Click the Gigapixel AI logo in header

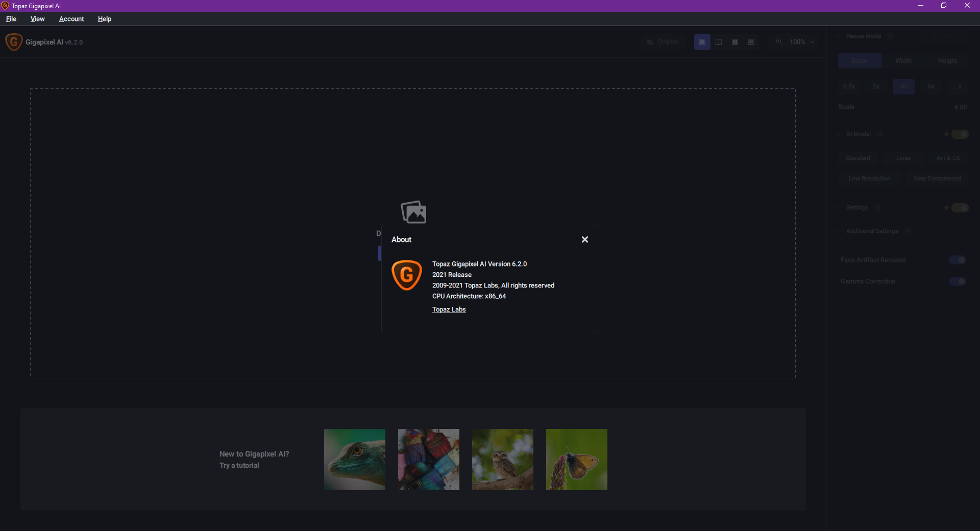click(x=14, y=42)
